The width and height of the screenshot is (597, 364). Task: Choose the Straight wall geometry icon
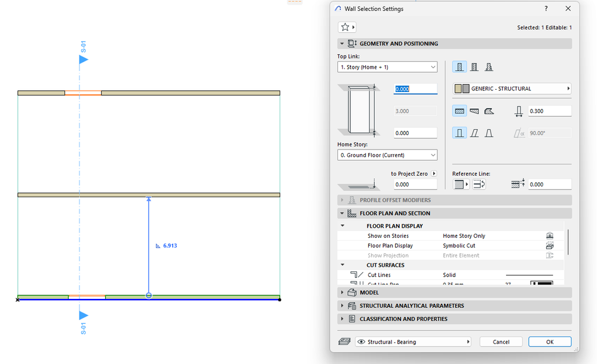pos(460,111)
